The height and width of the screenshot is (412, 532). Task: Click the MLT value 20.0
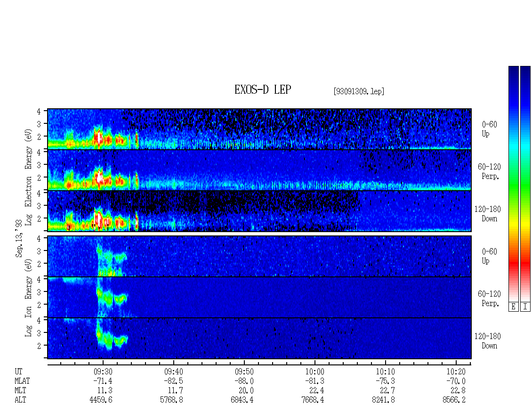pyautogui.click(x=246, y=391)
